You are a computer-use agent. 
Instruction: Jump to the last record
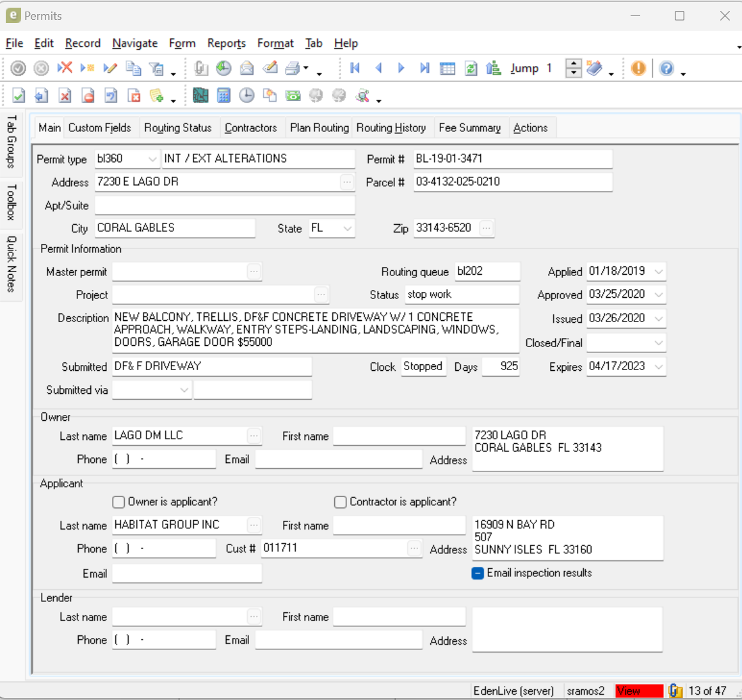[x=424, y=68]
